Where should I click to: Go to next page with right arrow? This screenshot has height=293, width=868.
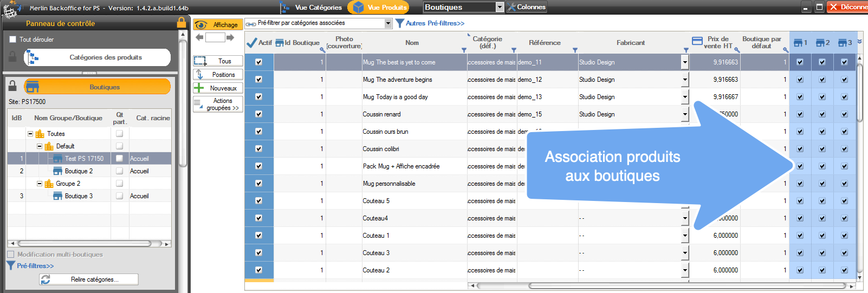pyautogui.click(x=230, y=37)
